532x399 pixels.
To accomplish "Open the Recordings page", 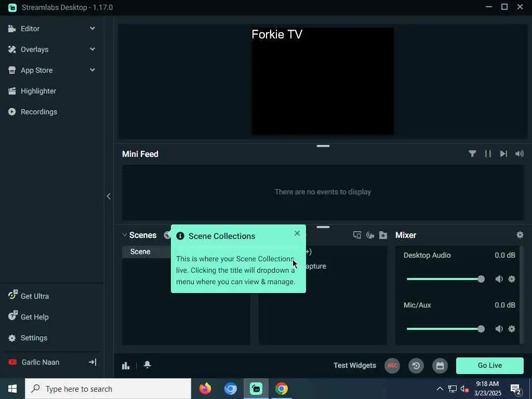I will click(38, 112).
